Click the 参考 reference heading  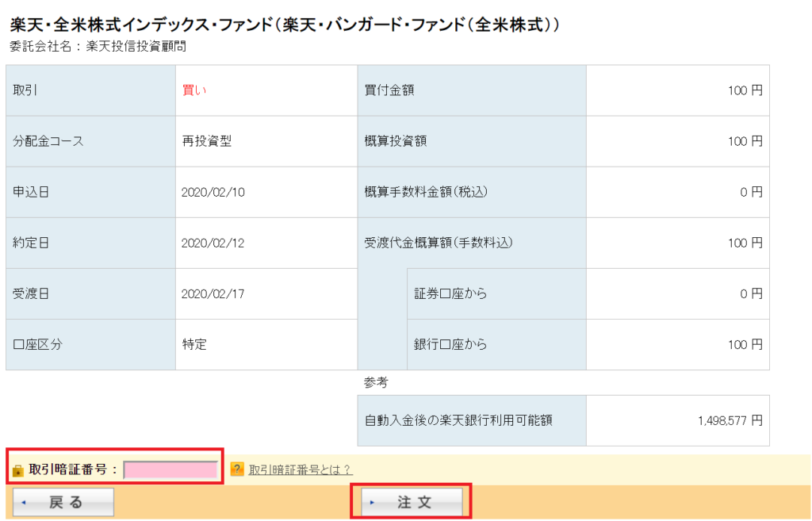[377, 383]
